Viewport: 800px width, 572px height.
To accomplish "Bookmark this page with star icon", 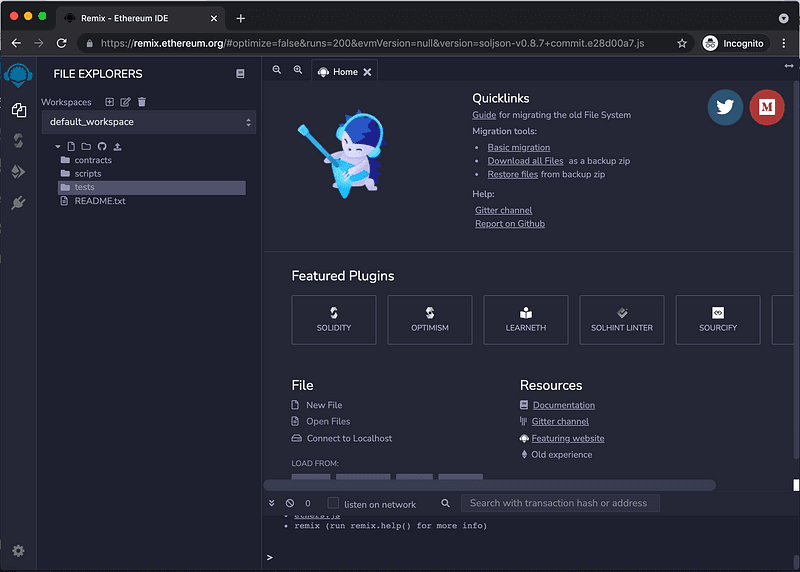I will [682, 43].
